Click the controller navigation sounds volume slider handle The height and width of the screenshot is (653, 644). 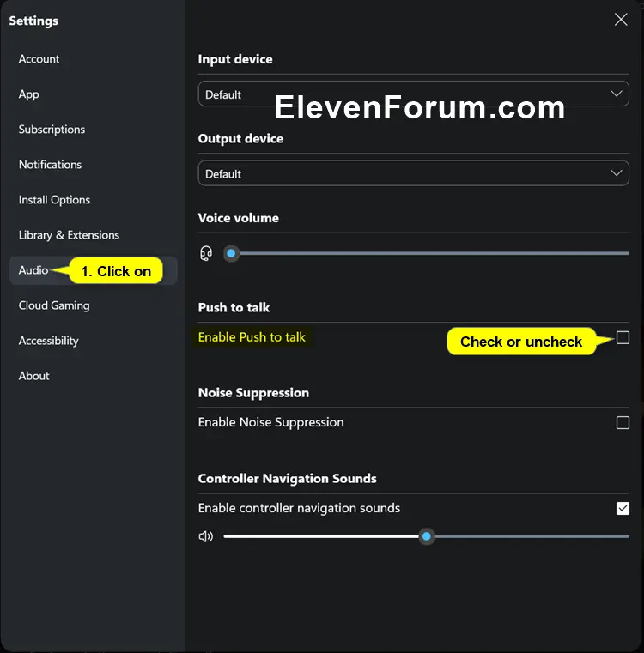[x=427, y=536]
